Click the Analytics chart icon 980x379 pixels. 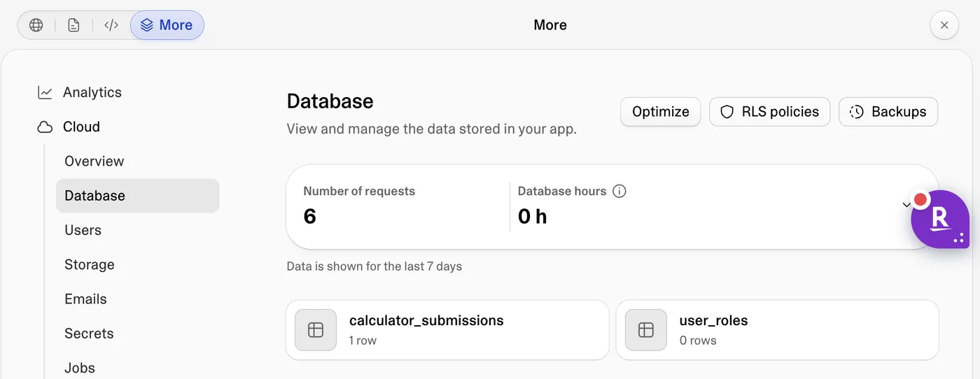click(45, 92)
